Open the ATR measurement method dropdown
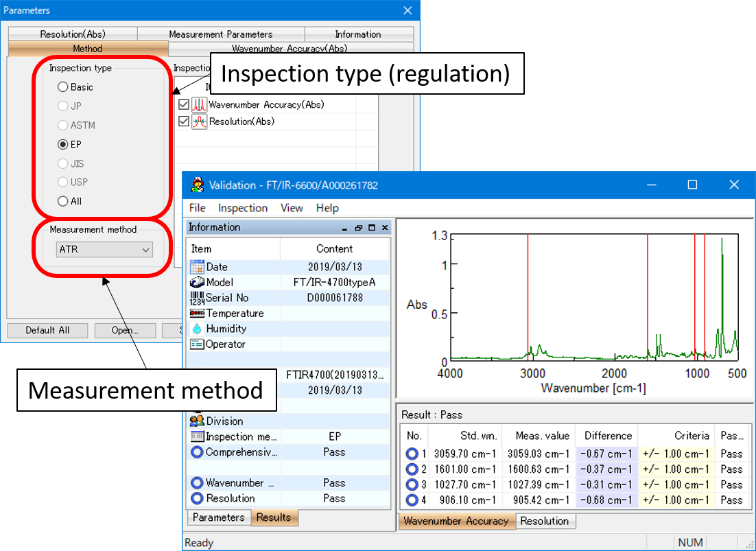The height and width of the screenshot is (551, 756). click(104, 250)
